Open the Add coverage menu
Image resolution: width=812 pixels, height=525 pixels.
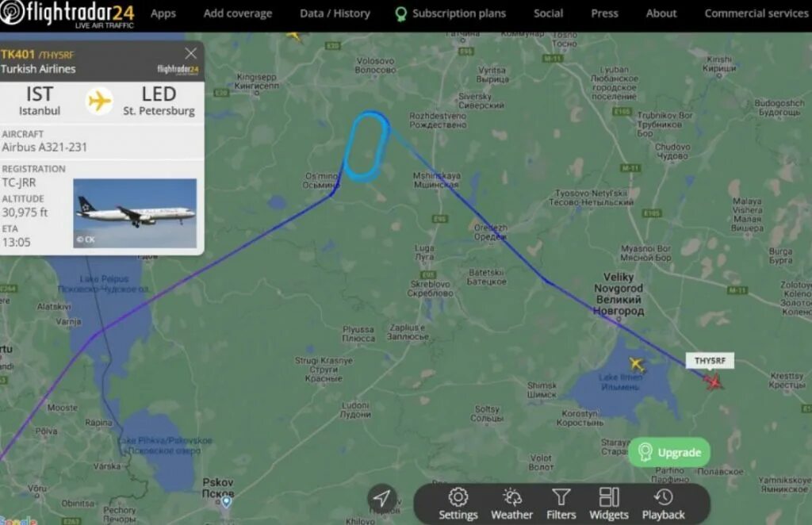(238, 13)
